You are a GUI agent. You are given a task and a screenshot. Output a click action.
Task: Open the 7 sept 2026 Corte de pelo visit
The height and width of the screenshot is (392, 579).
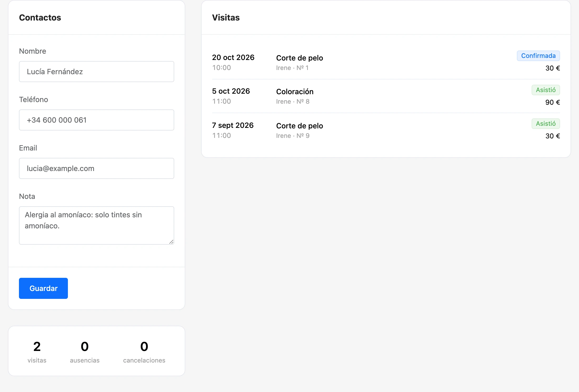pyautogui.click(x=386, y=130)
